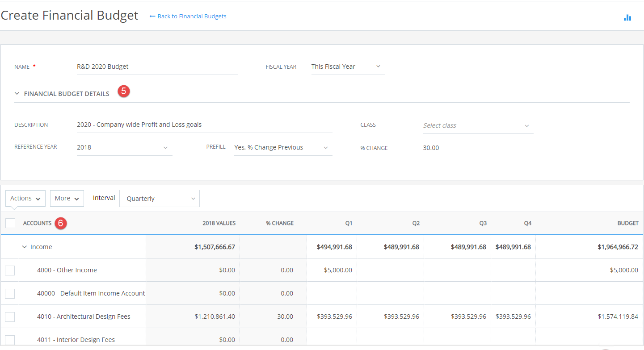
Task: Click the red number 6 marker badge
Action: (61, 223)
